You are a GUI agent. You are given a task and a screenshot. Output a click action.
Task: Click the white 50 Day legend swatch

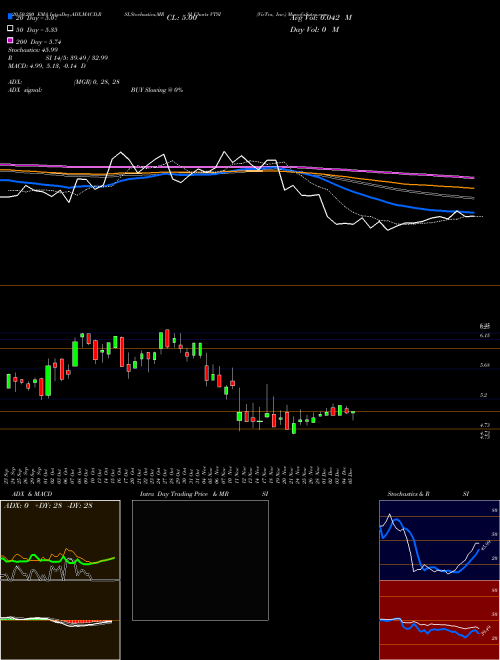(11, 29)
